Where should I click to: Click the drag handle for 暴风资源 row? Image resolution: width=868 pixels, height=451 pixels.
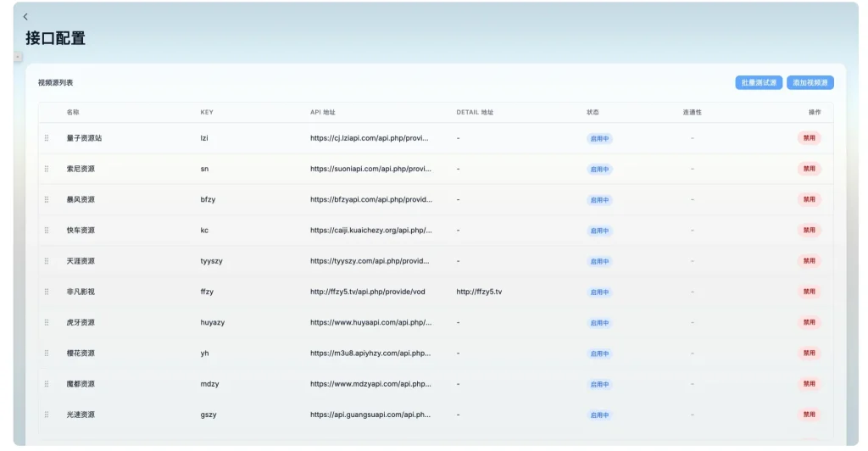click(47, 199)
